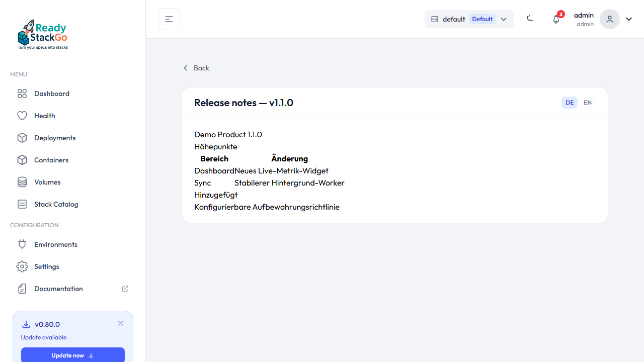Click the Back chevron arrow icon
This screenshot has height=362, width=644.
185,68
